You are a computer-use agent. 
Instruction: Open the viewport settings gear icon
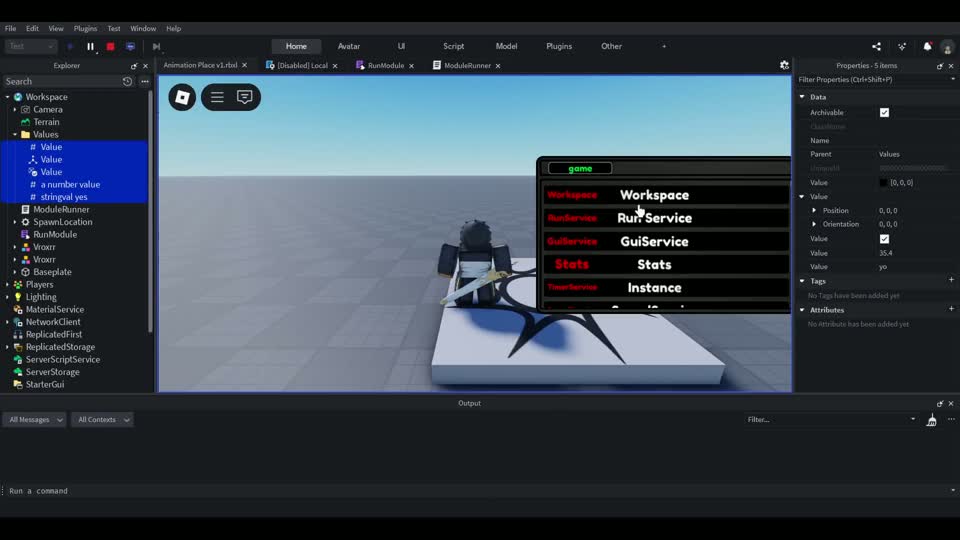(784, 65)
